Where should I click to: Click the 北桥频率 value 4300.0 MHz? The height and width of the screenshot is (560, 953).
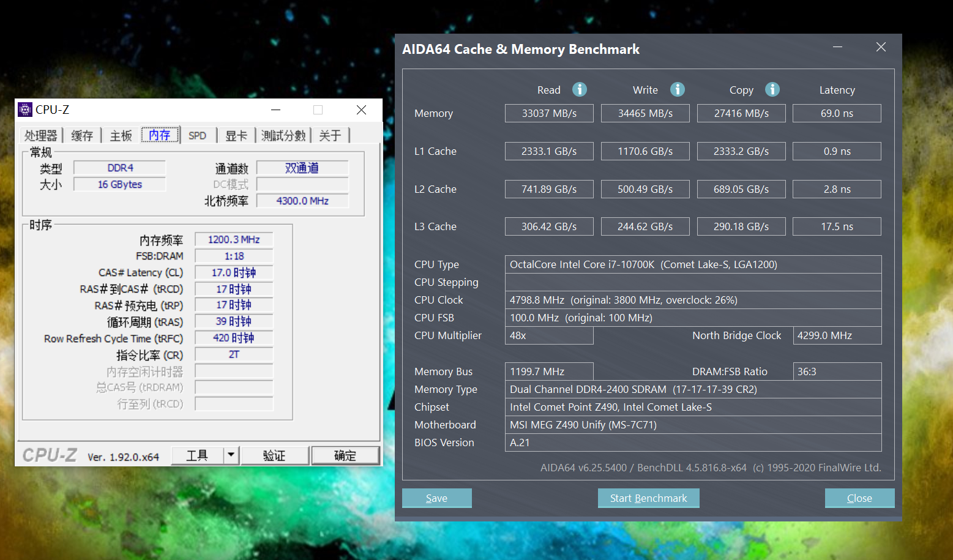coord(302,201)
